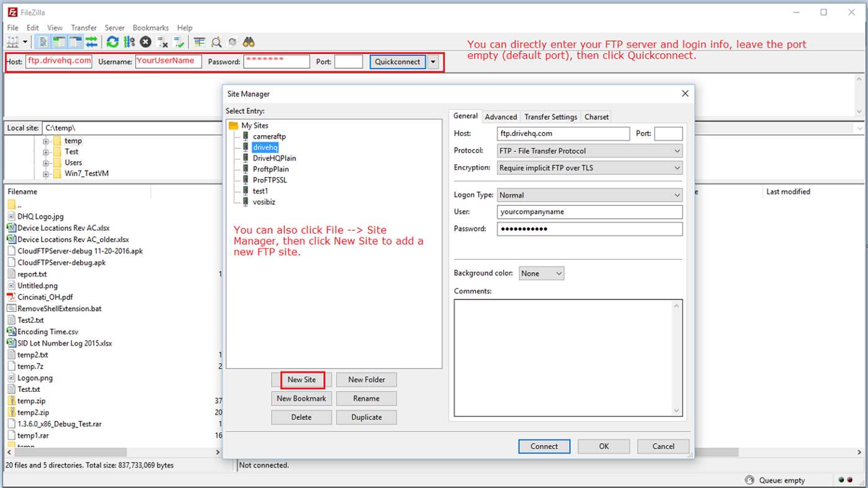The width and height of the screenshot is (868, 488).
Task: Click the Connect button in Site Manager
Action: pyautogui.click(x=544, y=446)
